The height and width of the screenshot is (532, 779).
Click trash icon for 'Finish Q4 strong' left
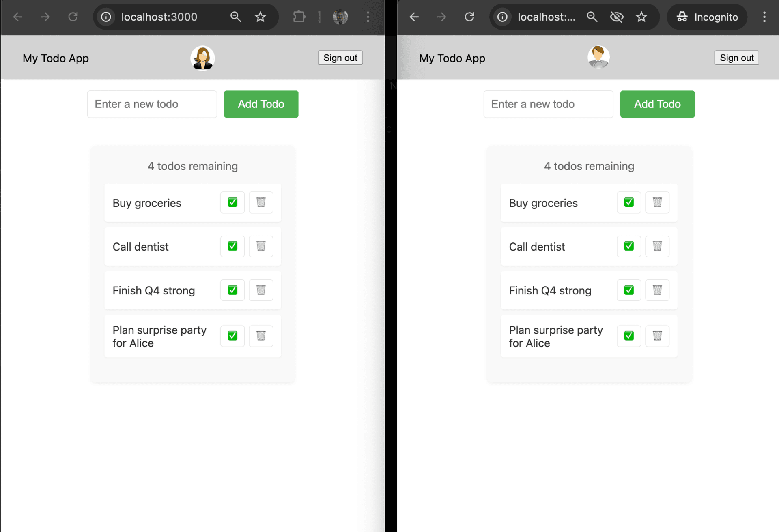(261, 290)
